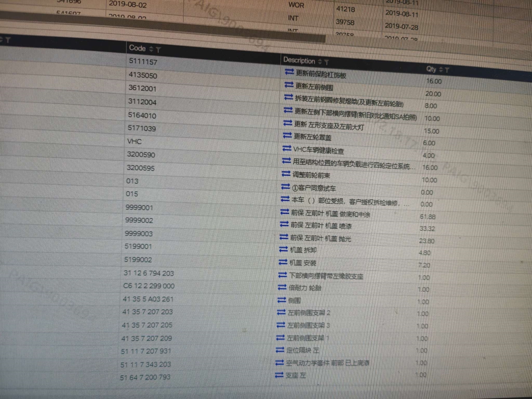The width and height of the screenshot is (532, 399).
Task: Select code cell 3612001
Action: click(142, 88)
